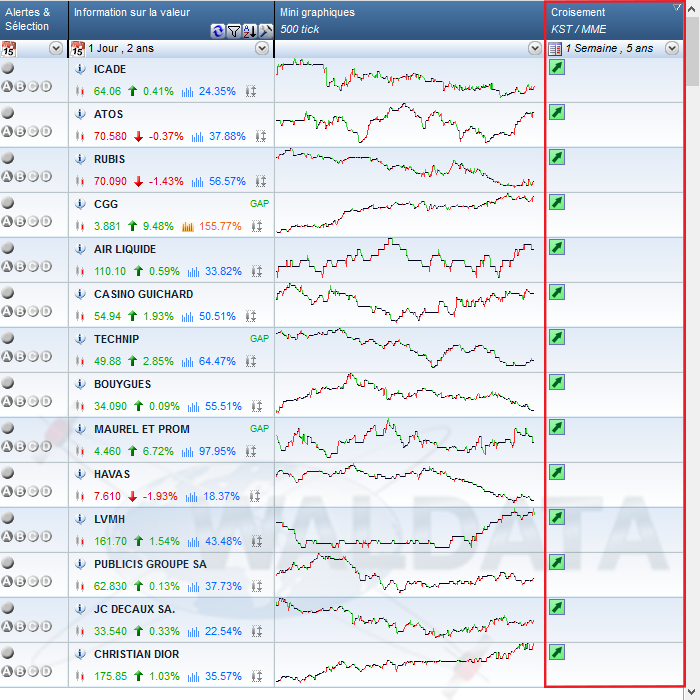700x700 pixels.
Task: Click the volume bars icon for TECHNIP
Action: click(188, 362)
